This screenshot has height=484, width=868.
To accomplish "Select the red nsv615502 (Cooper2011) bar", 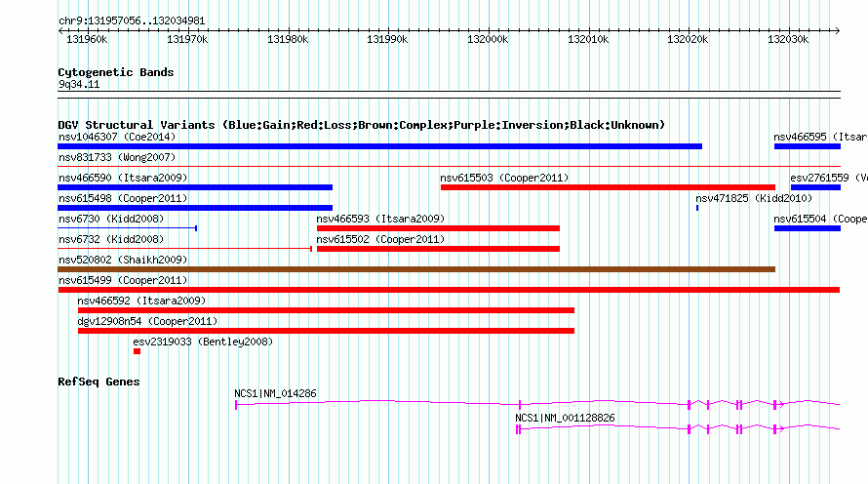I will [438, 249].
